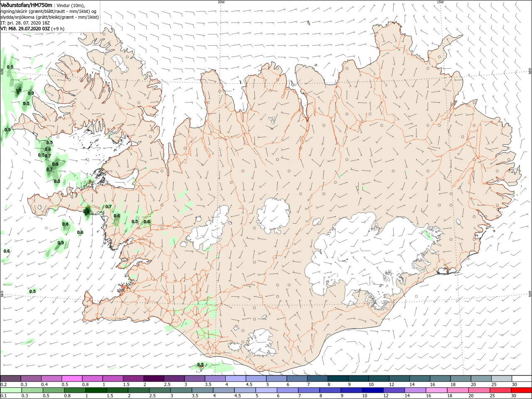The height and width of the screenshot is (399, 532).
Task: Click the light pink 16 mm rain swatch
Action: coord(436,390)
